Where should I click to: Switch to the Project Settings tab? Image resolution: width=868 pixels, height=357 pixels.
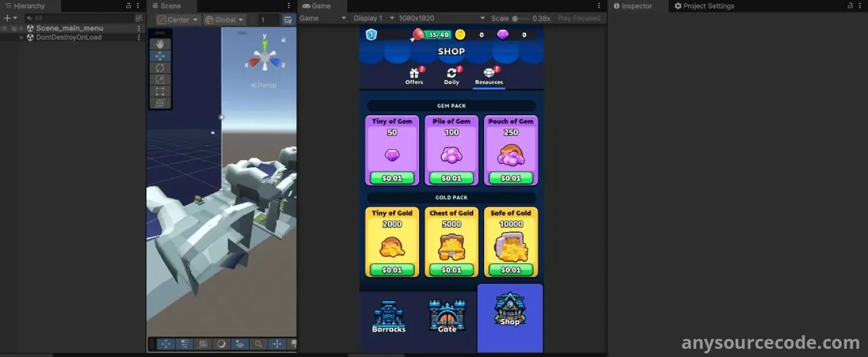tap(704, 6)
